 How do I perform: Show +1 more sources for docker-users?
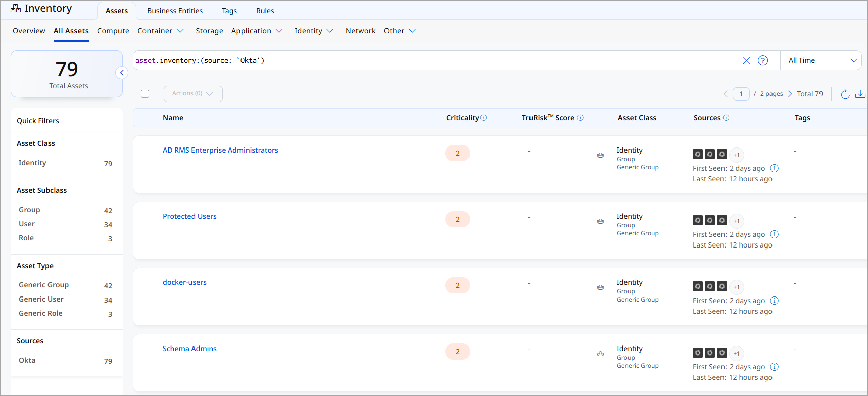pos(737,287)
